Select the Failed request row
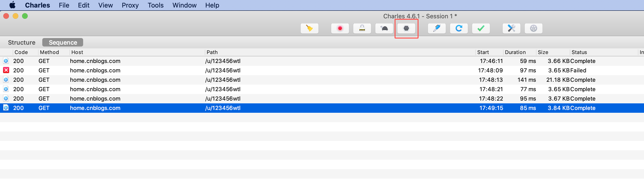Image resolution: width=644 pixels, height=179 pixels. click(x=322, y=70)
